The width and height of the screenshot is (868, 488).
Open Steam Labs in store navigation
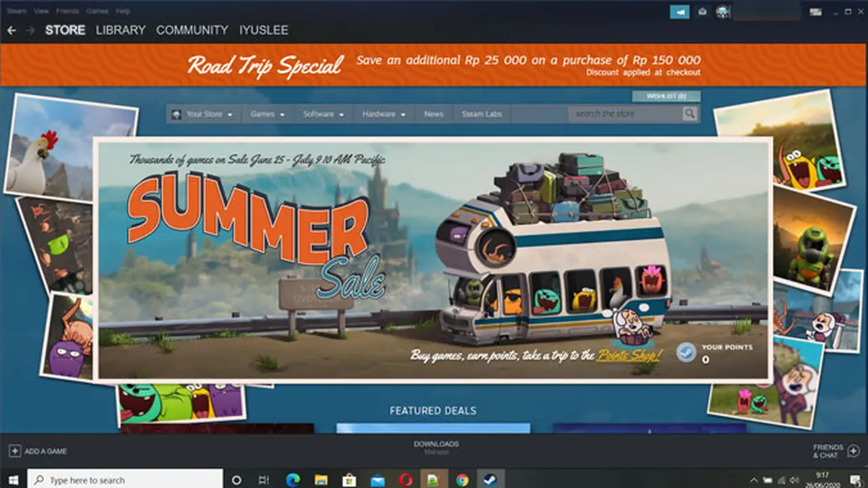(x=481, y=114)
